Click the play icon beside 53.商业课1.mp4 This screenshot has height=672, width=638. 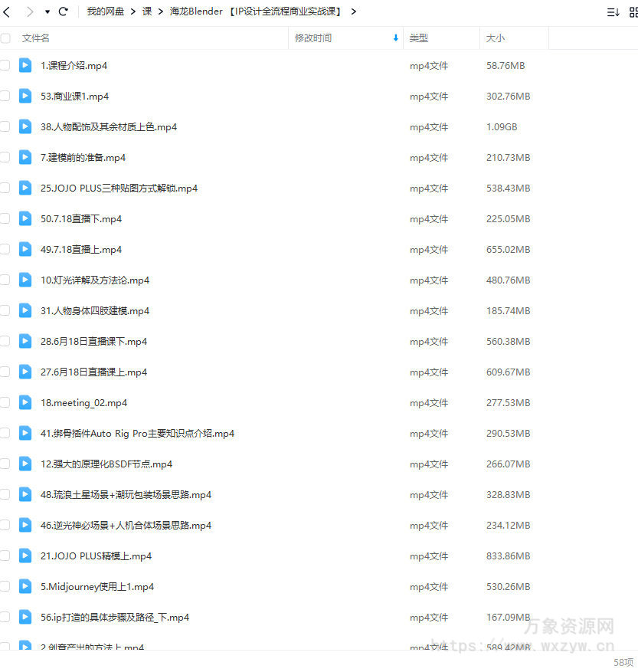click(25, 97)
